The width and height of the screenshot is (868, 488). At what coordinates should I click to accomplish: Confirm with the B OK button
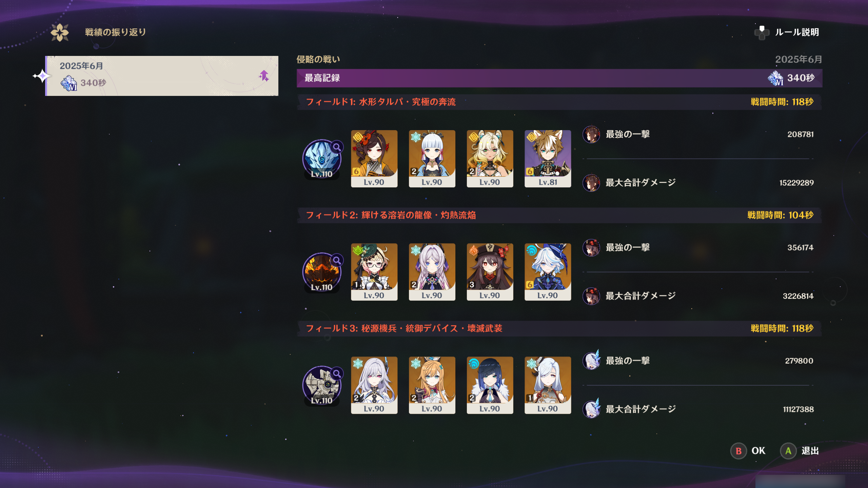(x=748, y=451)
